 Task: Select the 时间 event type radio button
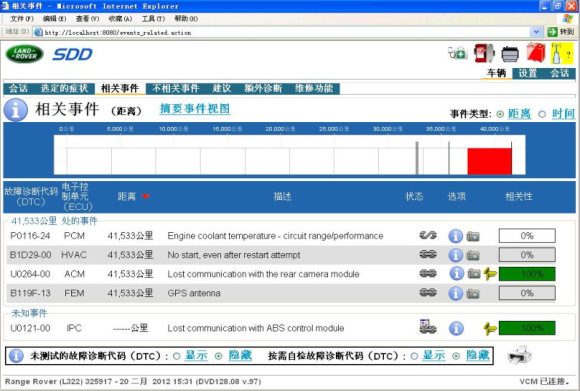(x=542, y=114)
